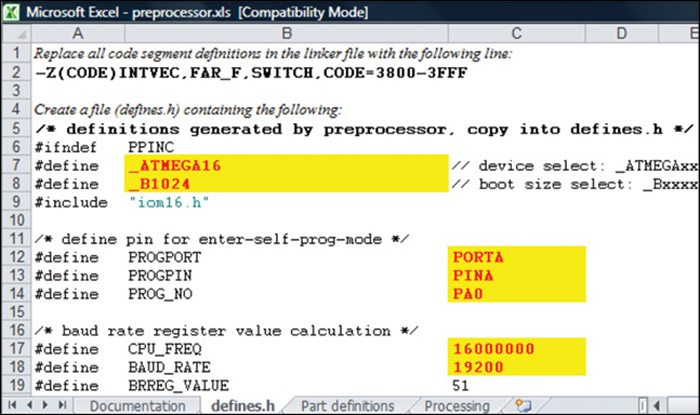Click the BRREG_VALUE result cell showing 51
Viewport: 700px width, 415px height.
point(515,385)
